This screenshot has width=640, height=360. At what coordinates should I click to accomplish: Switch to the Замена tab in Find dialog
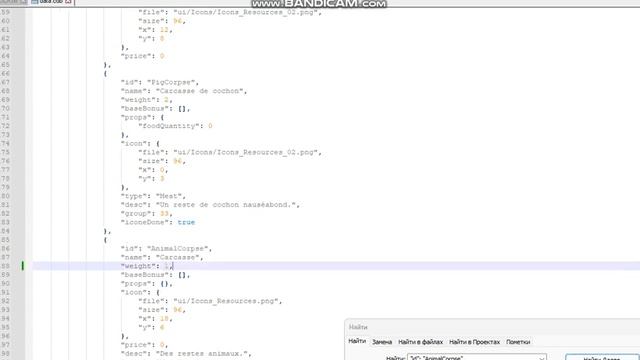(382, 342)
